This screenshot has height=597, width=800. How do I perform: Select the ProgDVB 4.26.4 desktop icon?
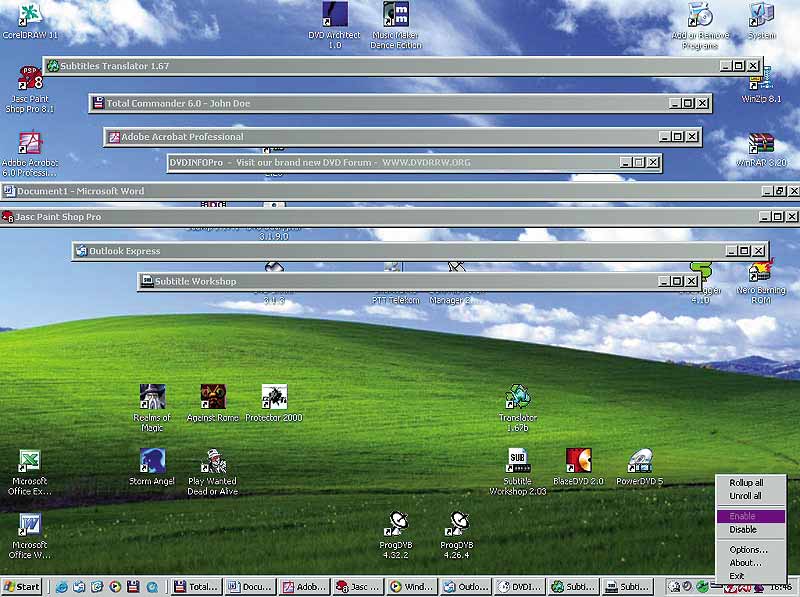point(457,536)
